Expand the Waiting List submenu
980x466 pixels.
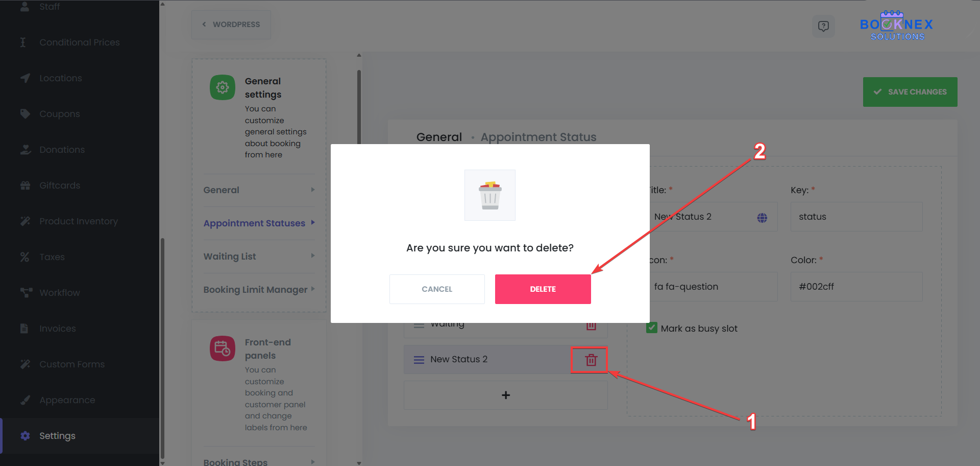click(x=259, y=257)
